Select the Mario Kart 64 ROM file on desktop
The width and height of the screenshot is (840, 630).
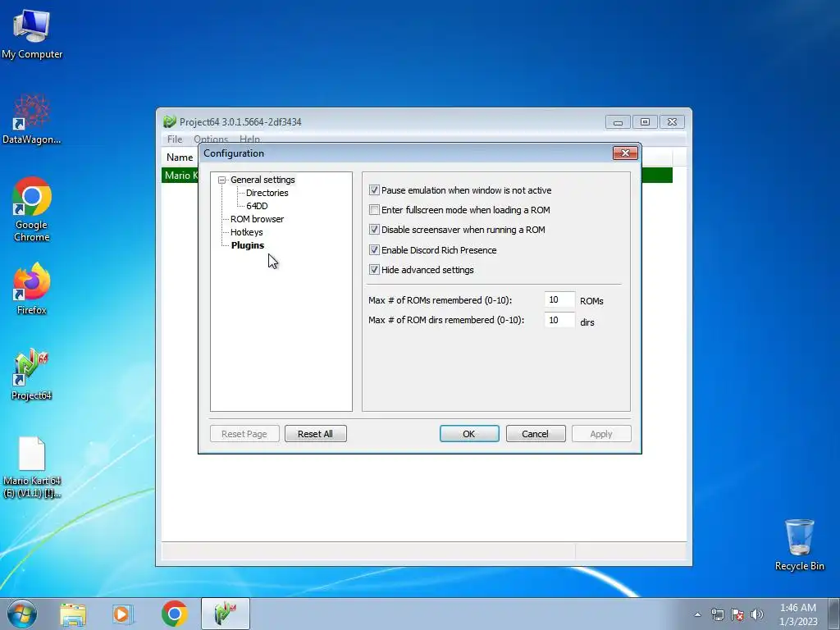point(32,467)
